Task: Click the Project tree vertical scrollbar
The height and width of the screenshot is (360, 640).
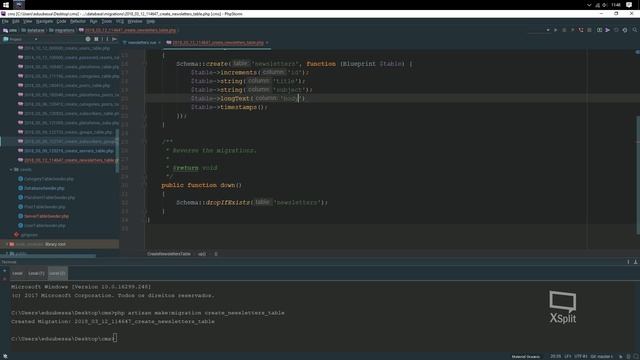Action: pos(118,151)
